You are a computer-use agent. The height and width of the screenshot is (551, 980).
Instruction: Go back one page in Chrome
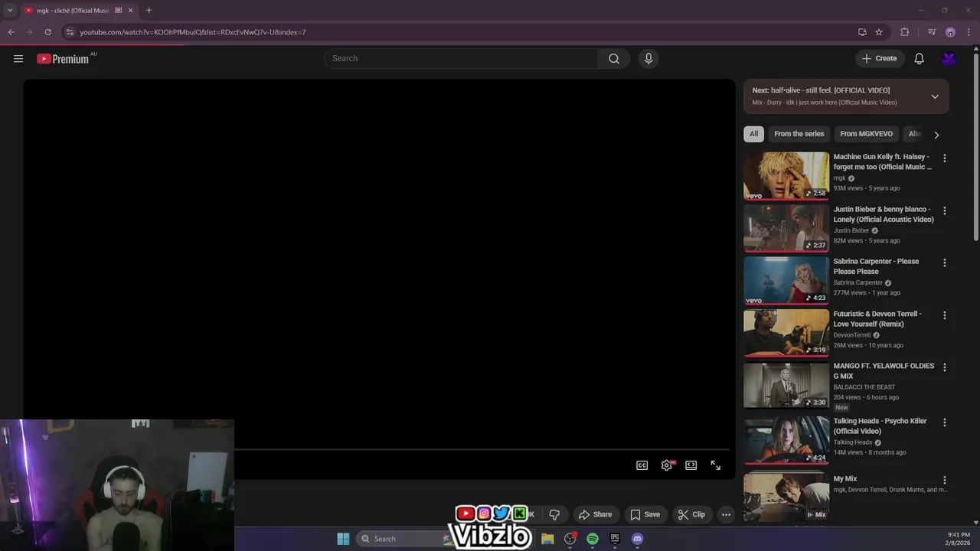[11, 32]
